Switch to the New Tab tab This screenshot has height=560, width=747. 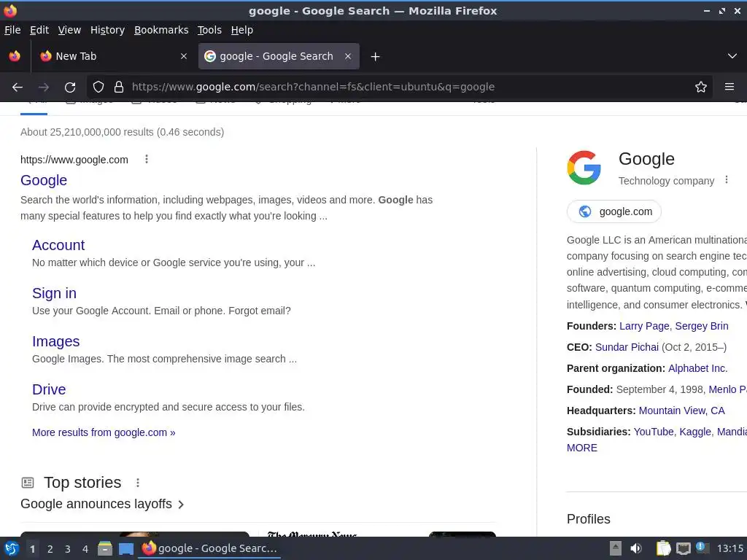[113, 56]
